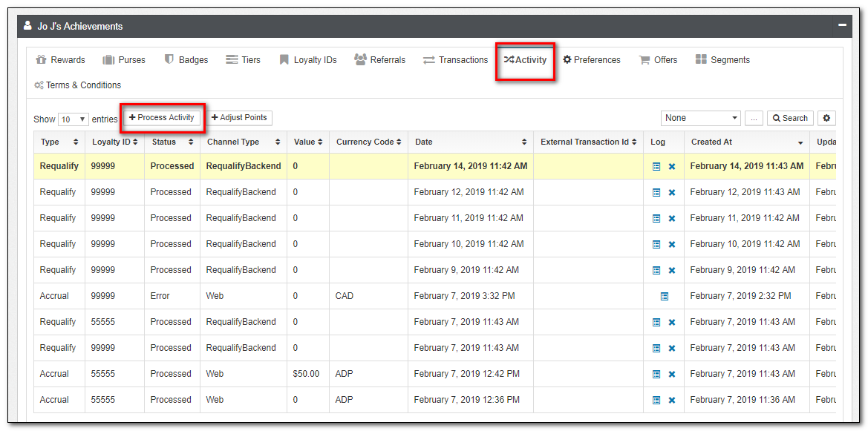Click the Process Activity button
Image resolution: width=868 pixels, height=431 pixels.
click(x=162, y=118)
